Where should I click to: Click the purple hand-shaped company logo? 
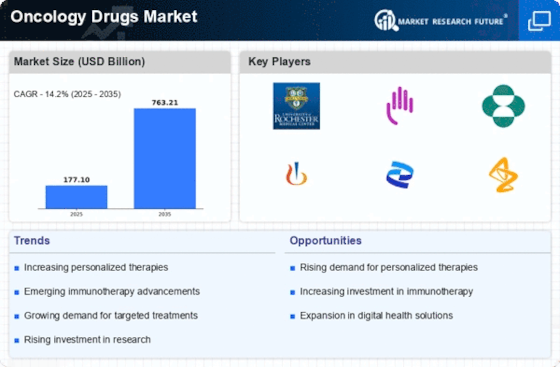click(400, 106)
